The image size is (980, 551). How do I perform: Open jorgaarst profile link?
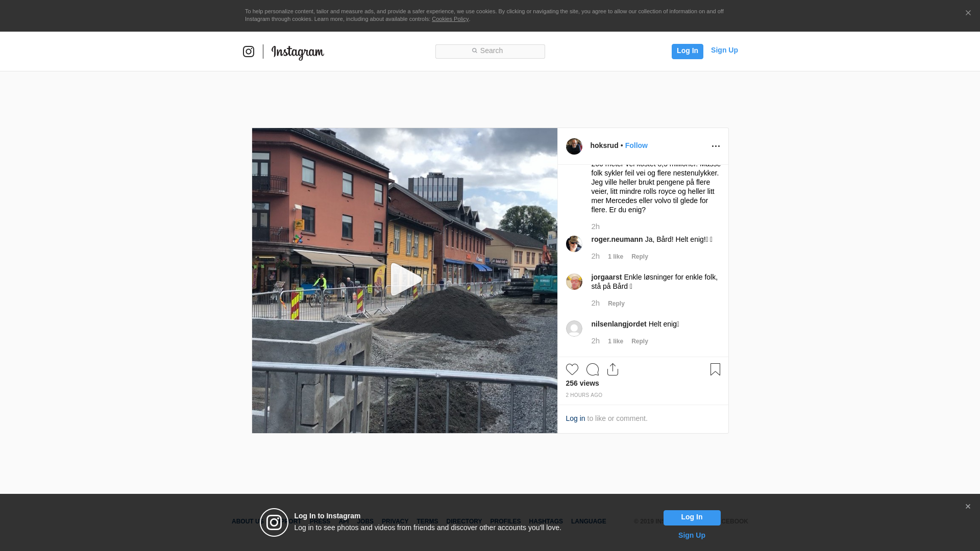(606, 277)
